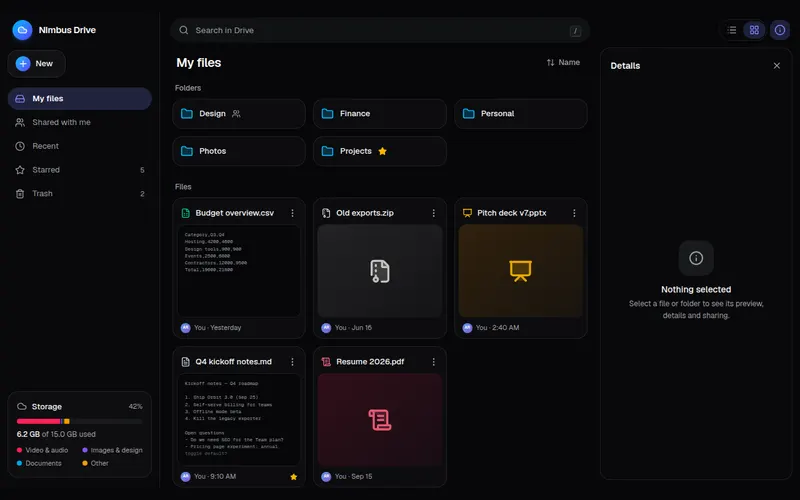Change sort order via Name sorter
800x500 pixels.
pos(563,62)
